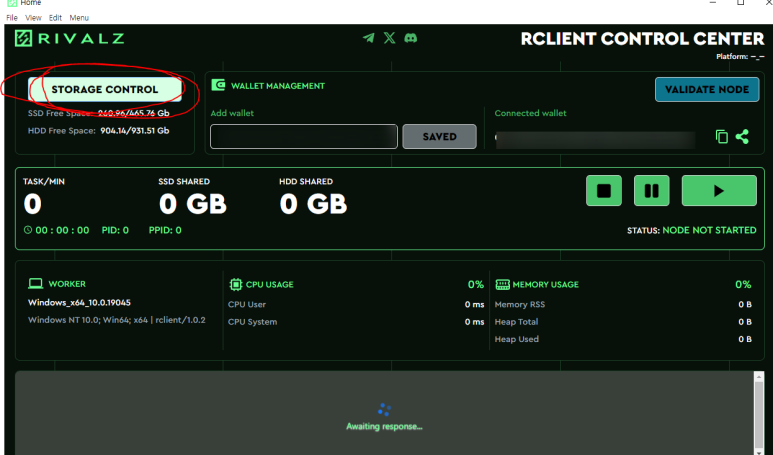Open the Discord link icon
The height and width of the screenshot is (455, 773).
click(x=411, y=38)
